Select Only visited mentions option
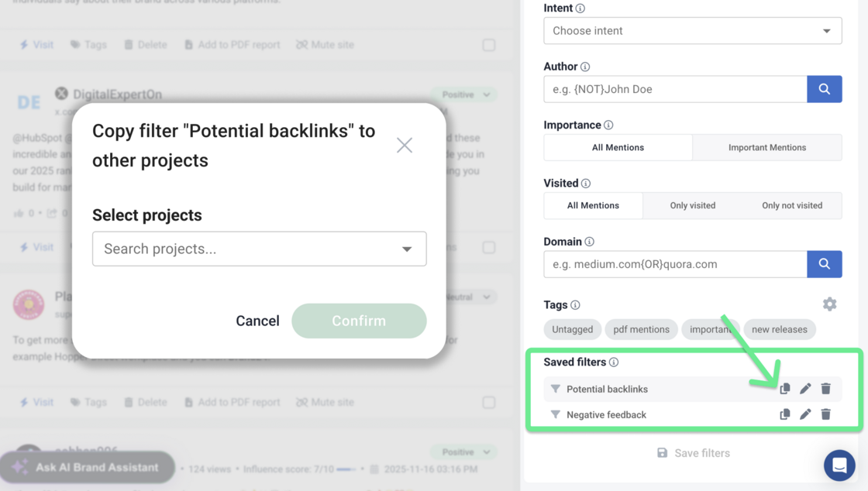The image size is (868, 491). [x=692, y=205]
